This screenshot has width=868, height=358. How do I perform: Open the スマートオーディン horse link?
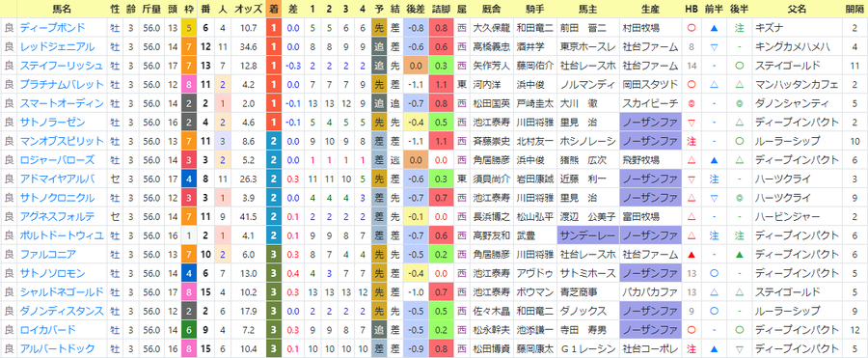(62, 103)
